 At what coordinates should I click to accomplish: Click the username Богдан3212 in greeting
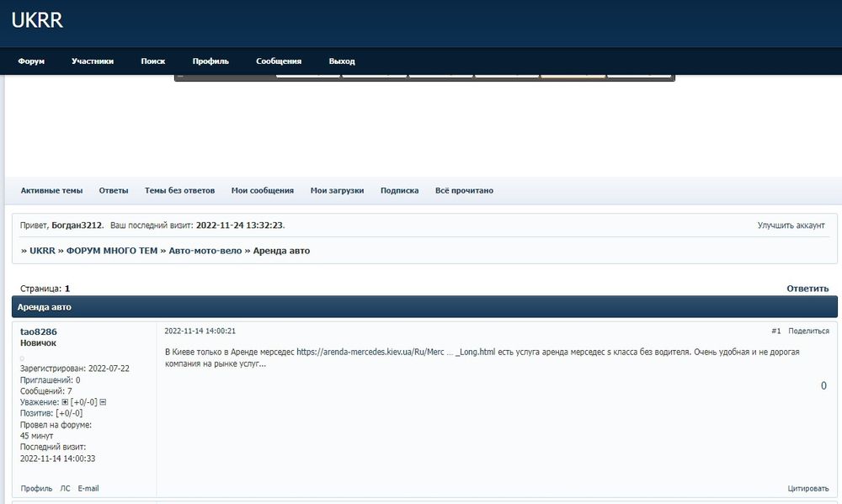77,225
